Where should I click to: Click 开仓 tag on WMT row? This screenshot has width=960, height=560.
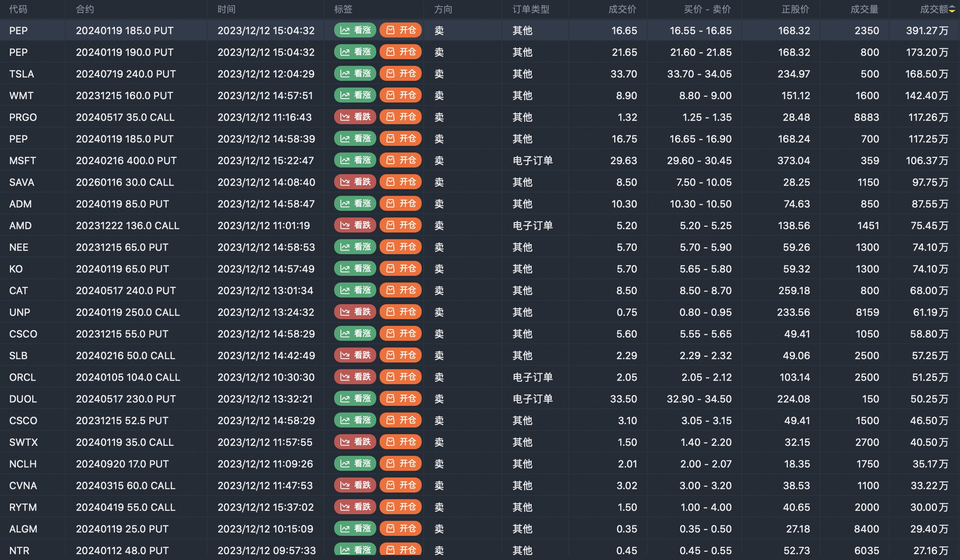(400, 95)
